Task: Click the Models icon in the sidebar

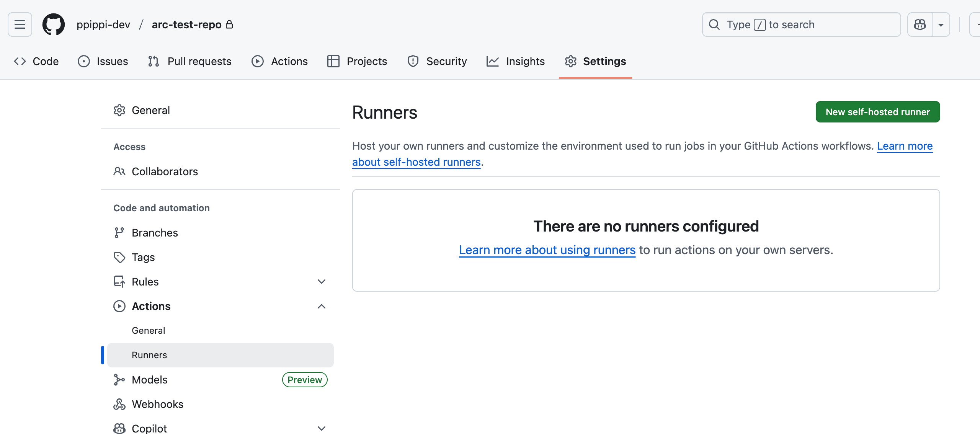Action: coord(119,380)
